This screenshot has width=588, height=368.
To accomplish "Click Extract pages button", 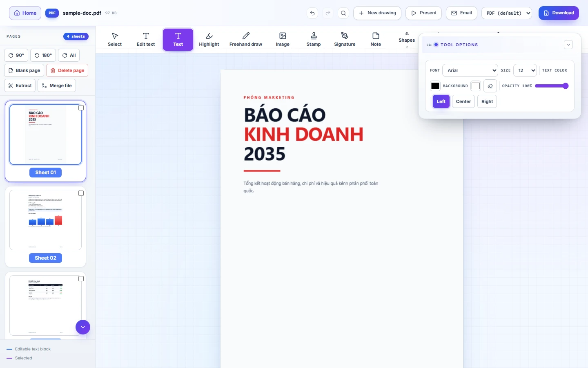I will pos(20,85).
